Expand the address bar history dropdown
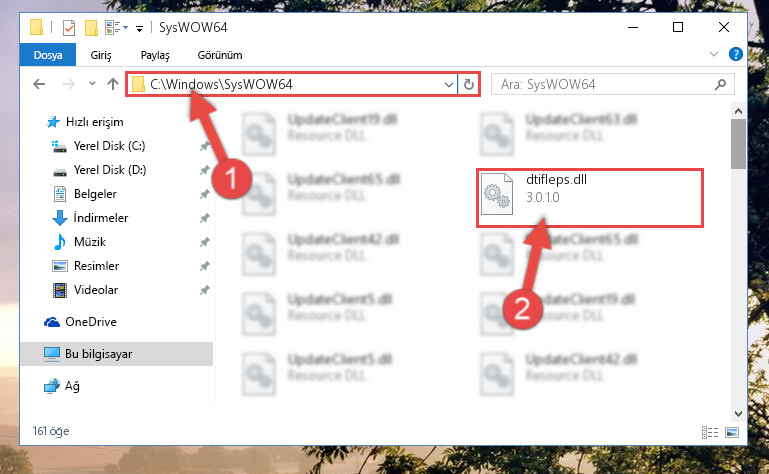The image size is (769, 474). pyautogui.click(x=448, y=84)
